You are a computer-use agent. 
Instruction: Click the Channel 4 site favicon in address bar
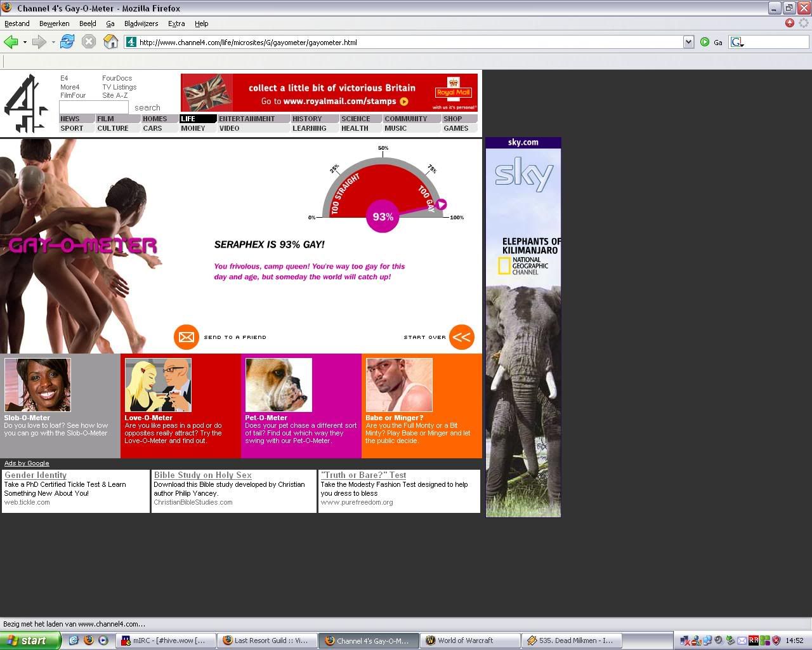[131, 42]
